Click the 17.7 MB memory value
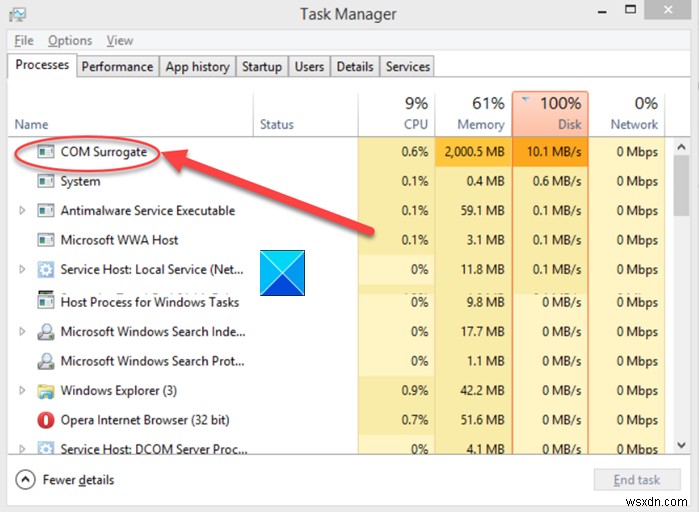The width and height of the screenshot is (699, 512). pos(482,332)
